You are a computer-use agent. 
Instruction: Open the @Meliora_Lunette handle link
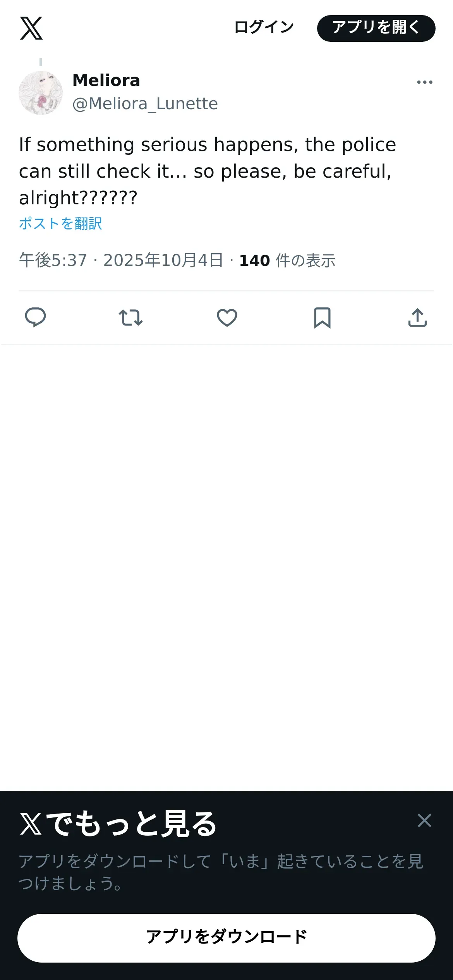tap(145, 104)
